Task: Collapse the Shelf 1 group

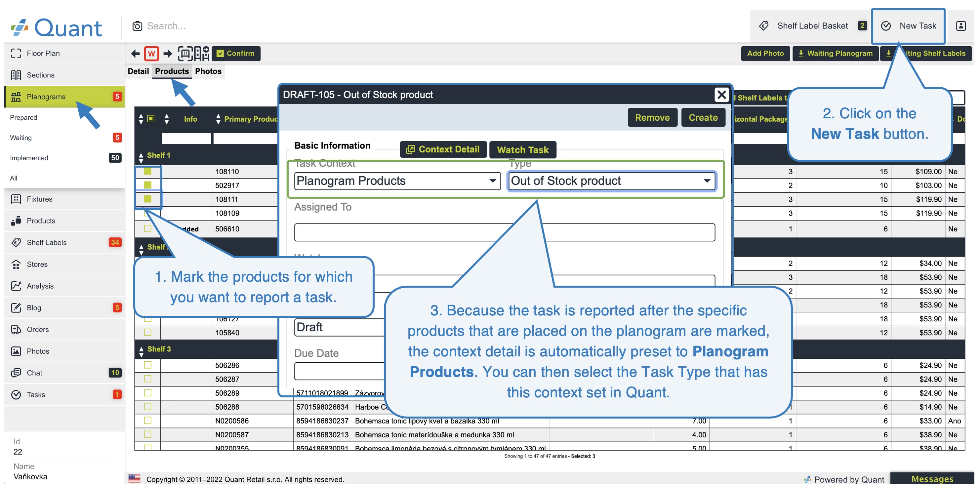Action: (141, 158)
